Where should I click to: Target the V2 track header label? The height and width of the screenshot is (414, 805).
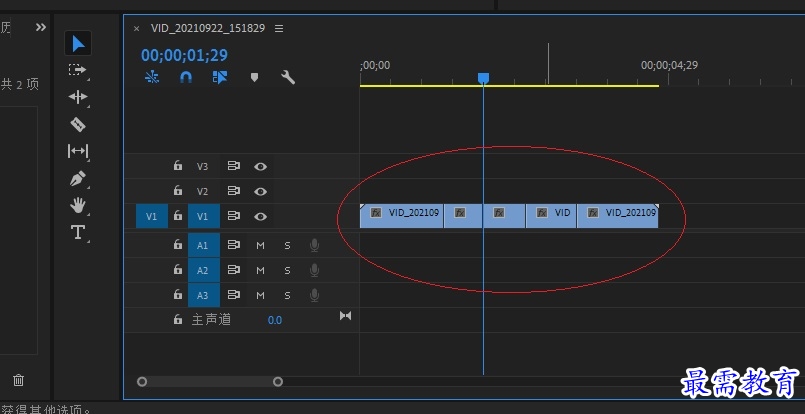point(202,192)
